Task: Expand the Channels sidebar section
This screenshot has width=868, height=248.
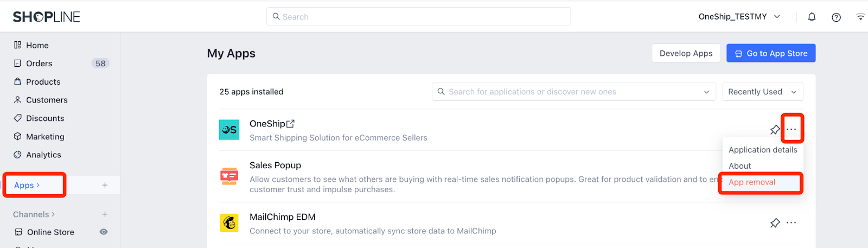Action: pyautogui.click(x=34, y=214)
